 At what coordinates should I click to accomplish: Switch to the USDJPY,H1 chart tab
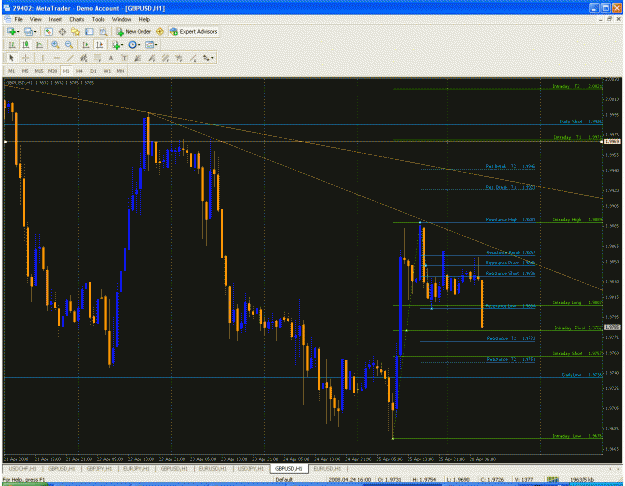[x=251, y=468]
